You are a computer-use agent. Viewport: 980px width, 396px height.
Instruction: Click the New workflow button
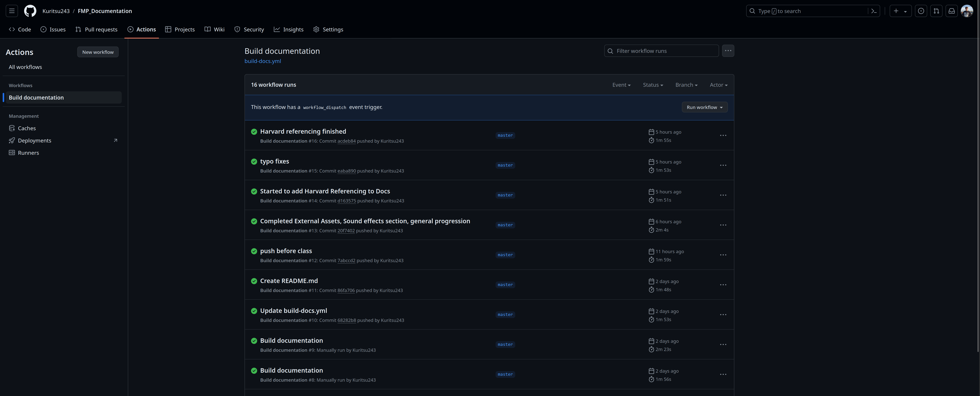click(98, 52)
